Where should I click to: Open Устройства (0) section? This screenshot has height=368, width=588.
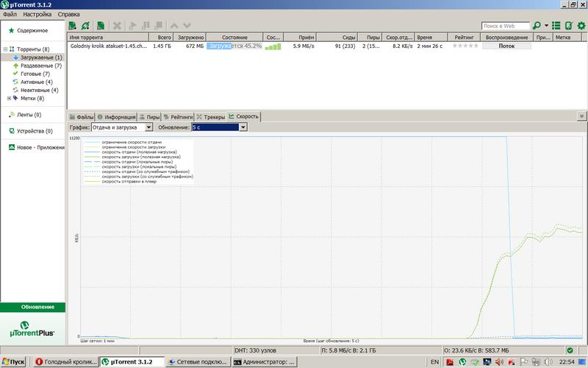(35, 131)
